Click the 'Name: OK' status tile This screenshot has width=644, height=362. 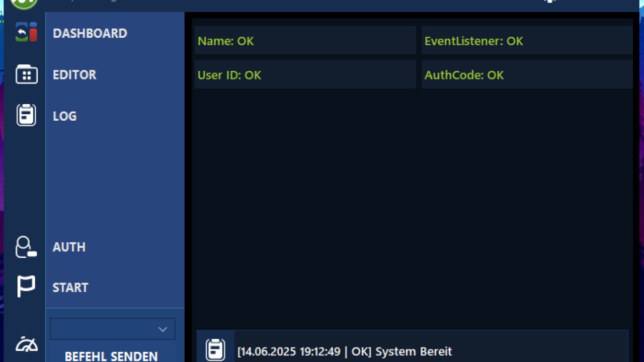305,41
